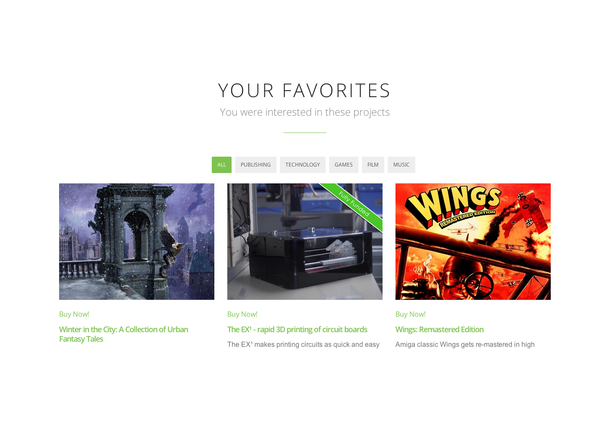This screenshot has height=424, width=615.
Task: Click the Amiga classic Wings description text
Action: click(x=465, y=344)
